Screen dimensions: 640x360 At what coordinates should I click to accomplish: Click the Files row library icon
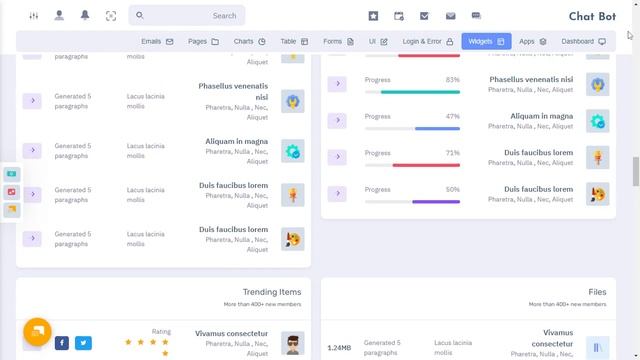point(598,348)
